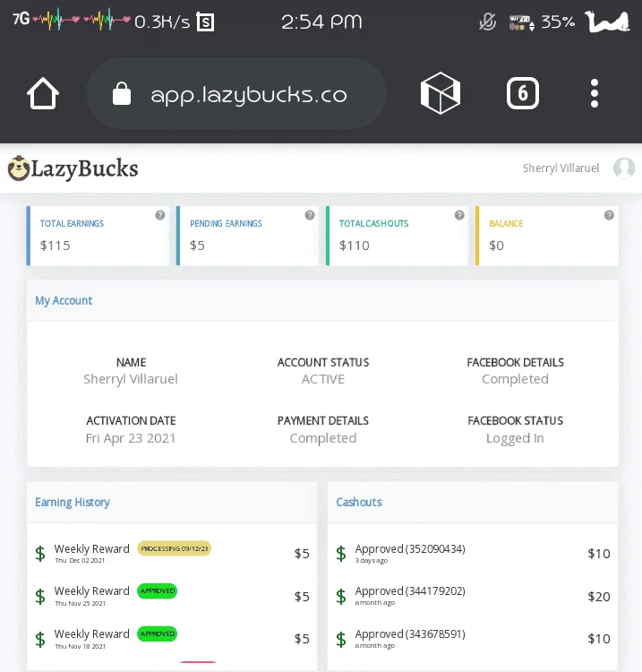The image size is (642, 672).
Task: Tap the 7G signal indicator in status bar
Action: click(x=21, y=20)
